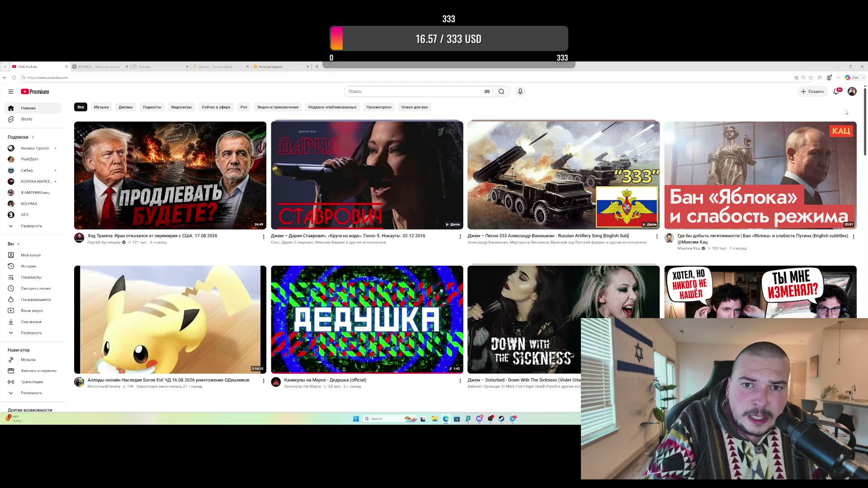Open Discord from the taskbar

479,419
